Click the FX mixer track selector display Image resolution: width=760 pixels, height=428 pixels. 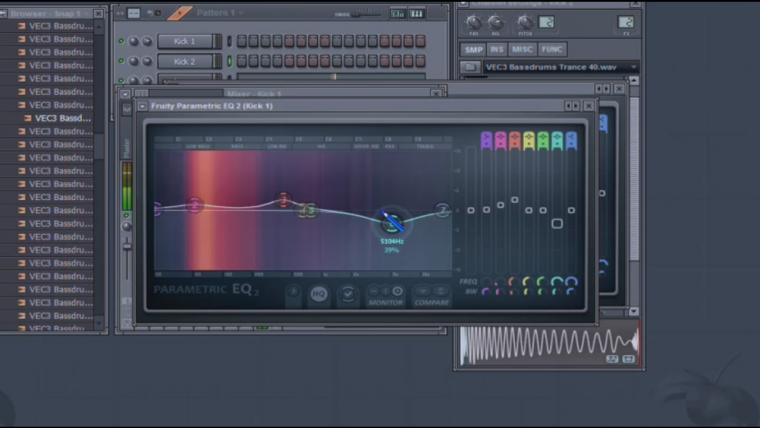coord(626,22)
